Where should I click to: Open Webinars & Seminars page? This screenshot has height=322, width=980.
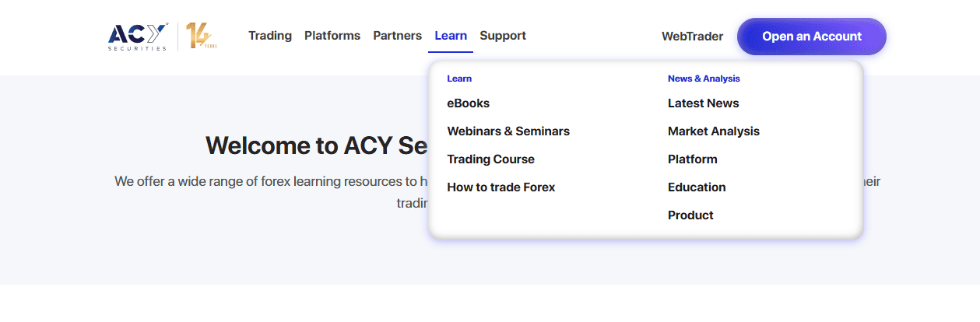click(508, 131)
